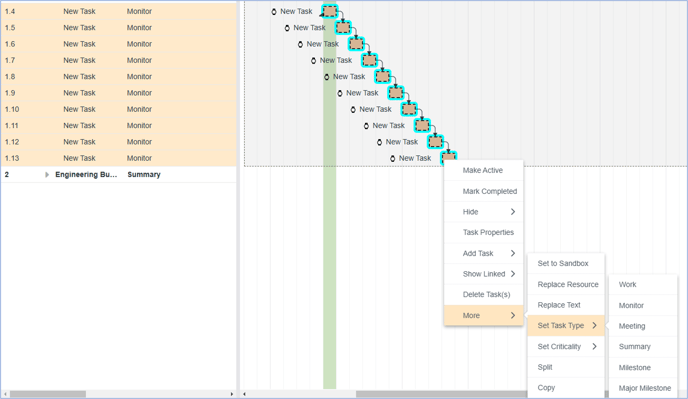Image resolution: width=688 pixels, height=399 pixels.
Task: Click left arrow of task table scrollbar
Action: 5,394
